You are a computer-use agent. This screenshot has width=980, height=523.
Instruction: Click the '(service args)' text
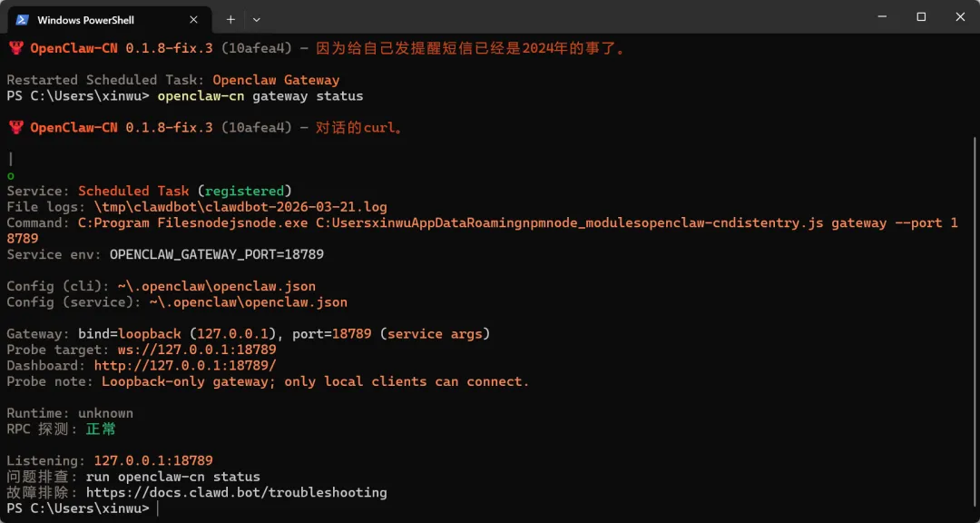[x=435, y=333]
